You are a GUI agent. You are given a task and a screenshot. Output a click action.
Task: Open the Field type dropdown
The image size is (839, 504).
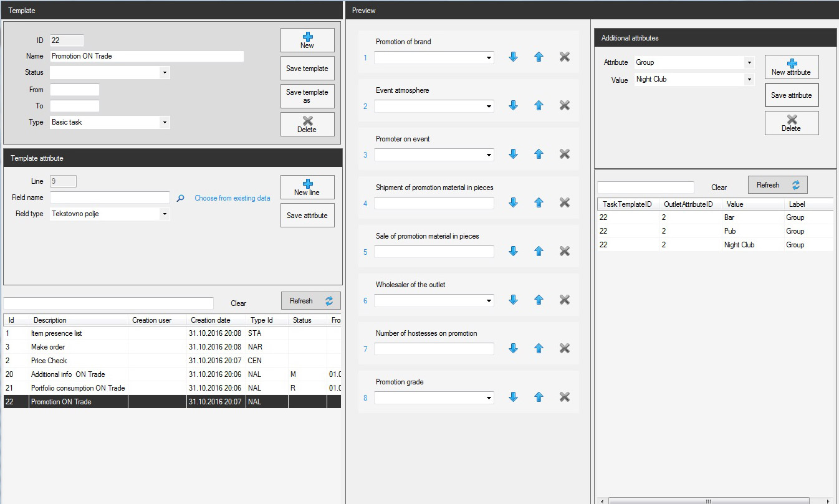pos(165,214)
